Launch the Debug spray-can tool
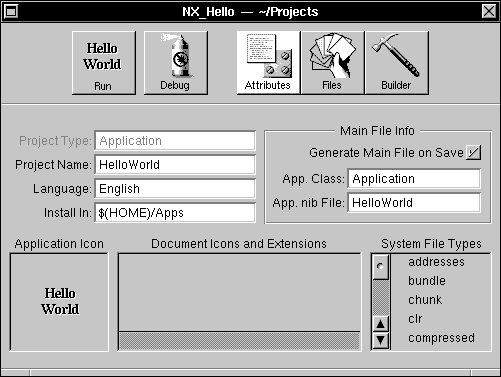Screen dimensions: 501x377 pyautogui.click(x=176, y=63)
